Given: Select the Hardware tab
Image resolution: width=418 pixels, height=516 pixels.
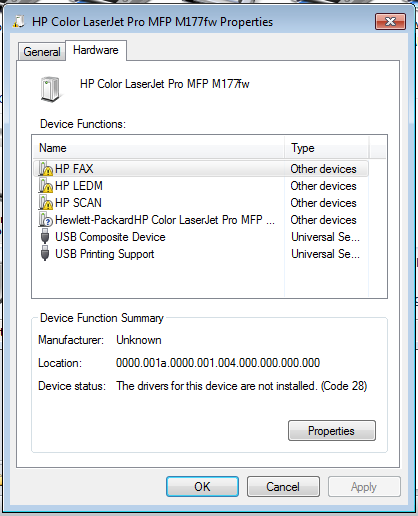Looking at the screenshot, I should pyautogui.click(x=96, y=50).
